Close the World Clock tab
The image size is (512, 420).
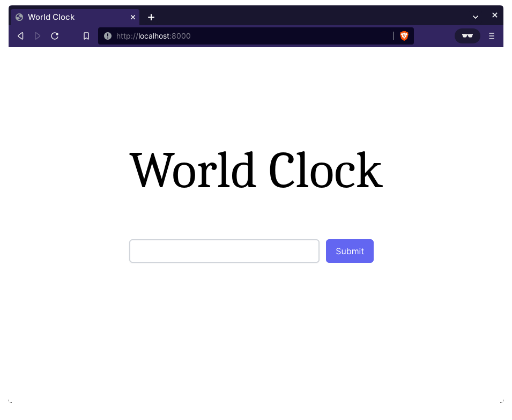(x=132, y=17)
